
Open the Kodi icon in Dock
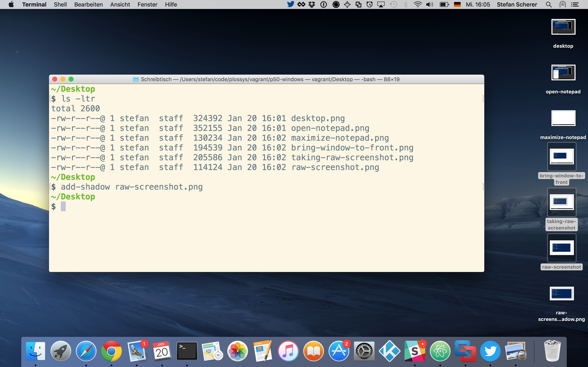point(390,351)
